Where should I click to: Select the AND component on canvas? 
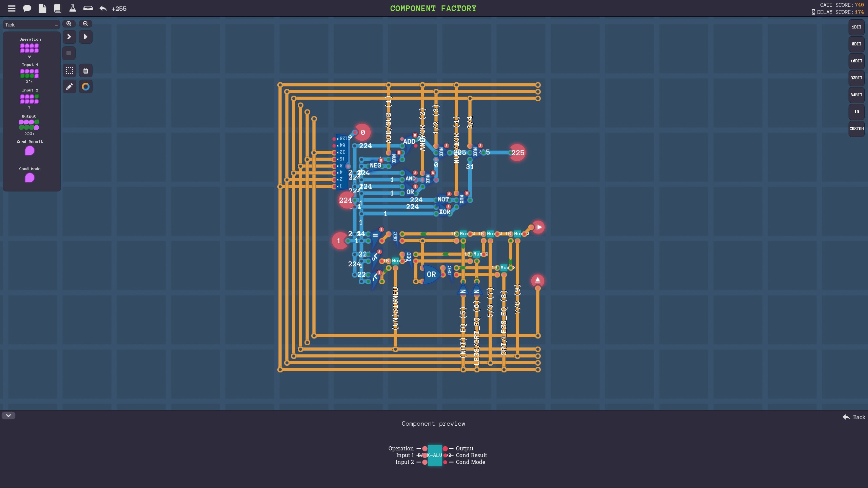411,178
